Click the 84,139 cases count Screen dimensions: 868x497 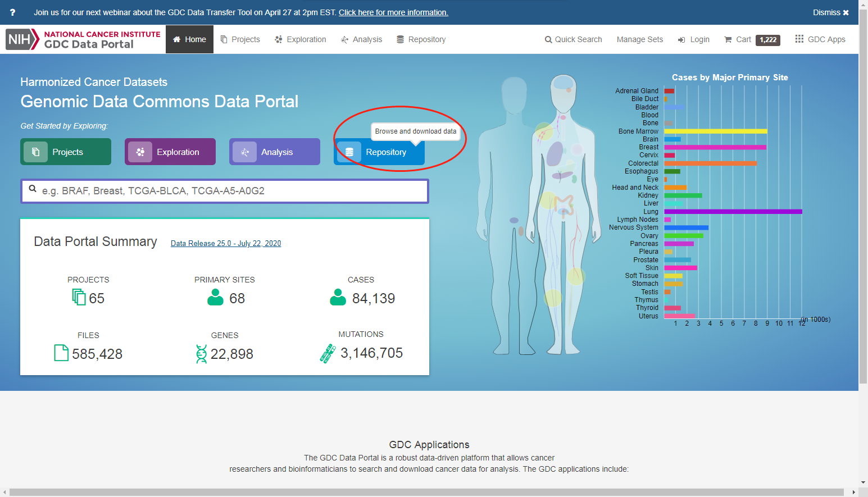coord(374,298)
